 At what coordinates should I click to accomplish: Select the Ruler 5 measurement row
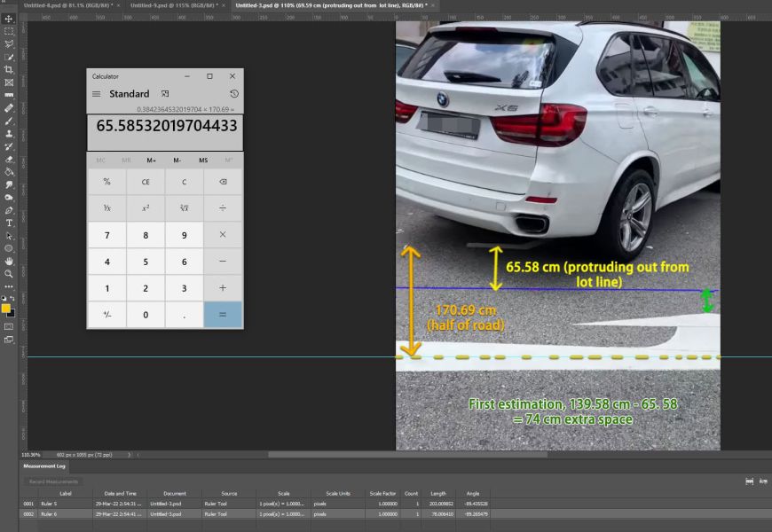(256, 504)
